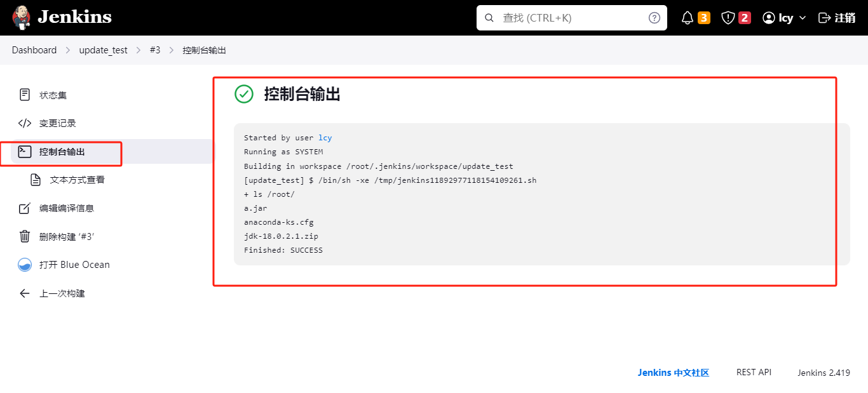
Task: Go to Dashboard breadcrumb
Action: (x=34, y=50)
